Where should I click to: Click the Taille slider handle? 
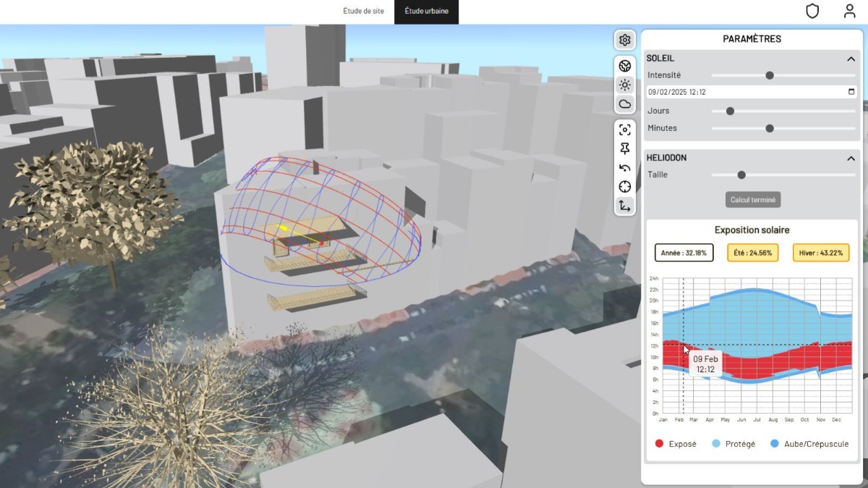[x=741, y=174]
